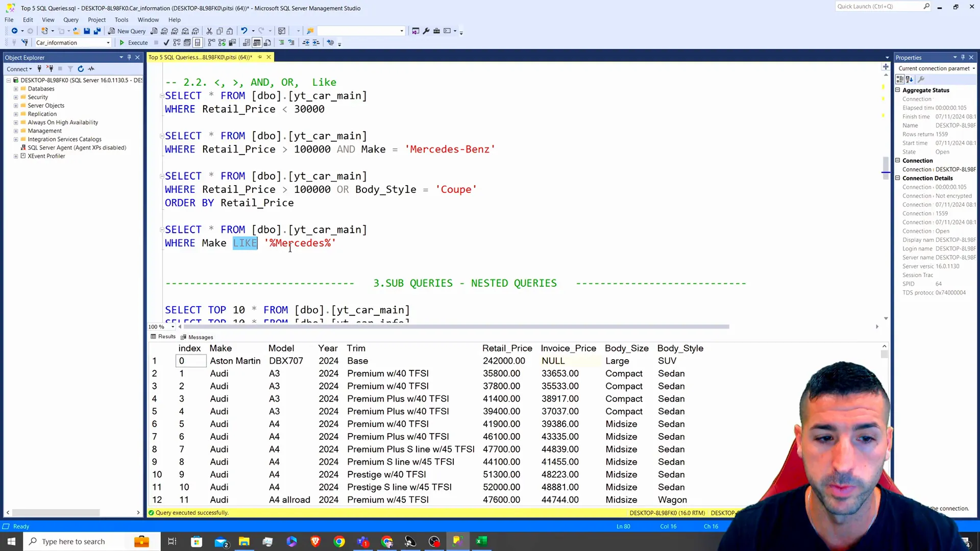Expand the Replication node

(x=16, y=114)
